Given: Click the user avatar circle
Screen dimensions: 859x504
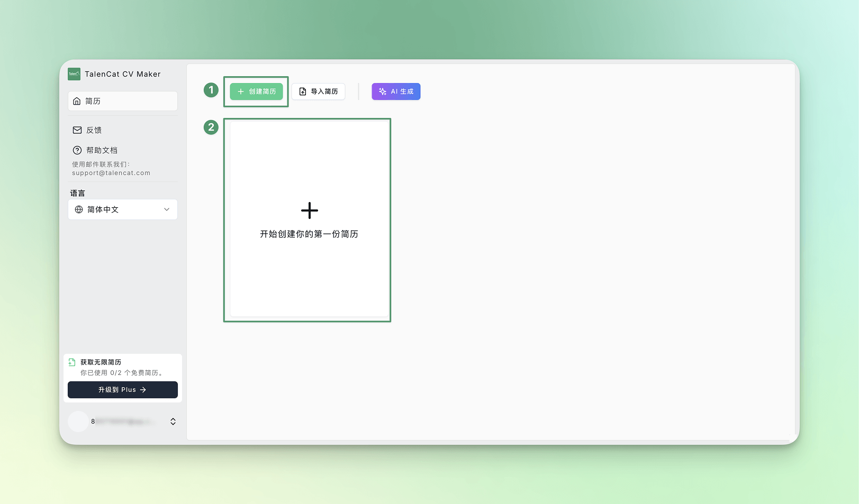Looking at the screenshot, I should 78,421.
